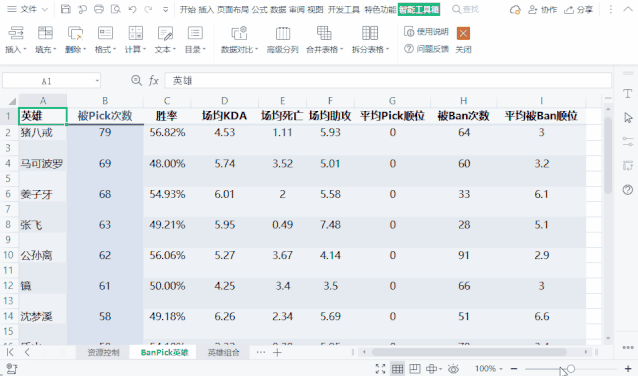Open the 计算 calculate tool
638x376 pixels.
pyautogui.click(x=135, y=40)
